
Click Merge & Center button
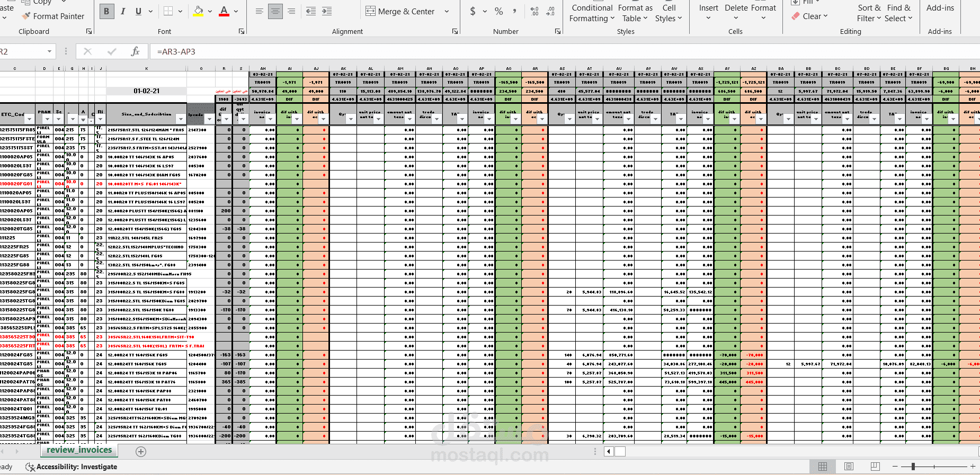point(400,11)
